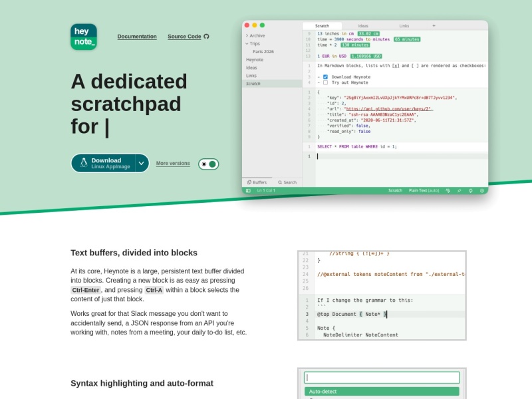532x399 pixels.
Task: Click Ln 1 Col 1 in status bar
Action: [266, 191]
